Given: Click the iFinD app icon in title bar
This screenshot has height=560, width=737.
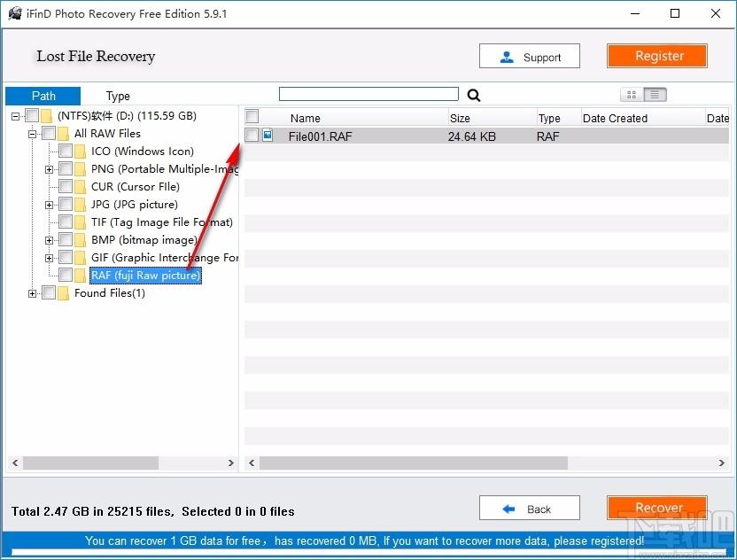Looking at the screenshot, I should click(x=14, y=13).
